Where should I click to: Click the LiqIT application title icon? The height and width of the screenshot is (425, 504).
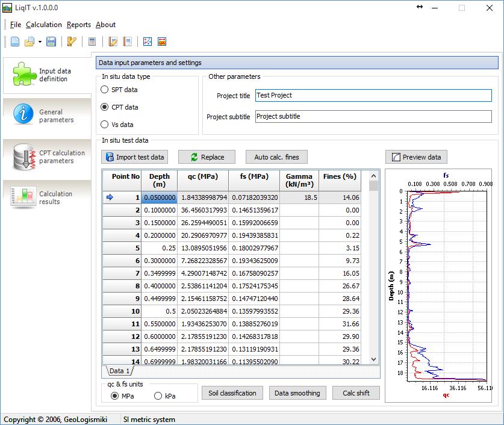(7, 8)
